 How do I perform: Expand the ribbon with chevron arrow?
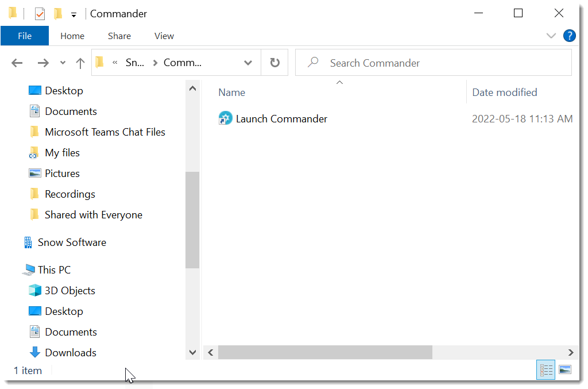551,36
